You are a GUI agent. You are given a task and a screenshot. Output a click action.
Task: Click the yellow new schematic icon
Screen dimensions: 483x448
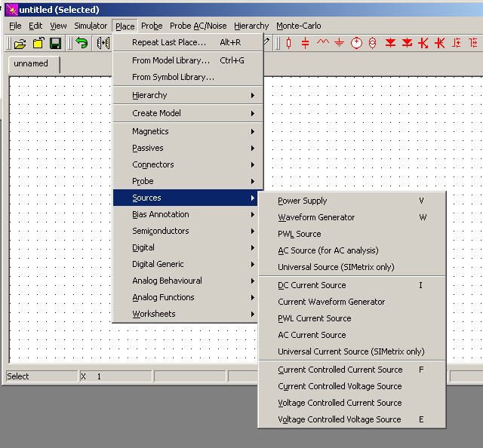pos(38,43)
